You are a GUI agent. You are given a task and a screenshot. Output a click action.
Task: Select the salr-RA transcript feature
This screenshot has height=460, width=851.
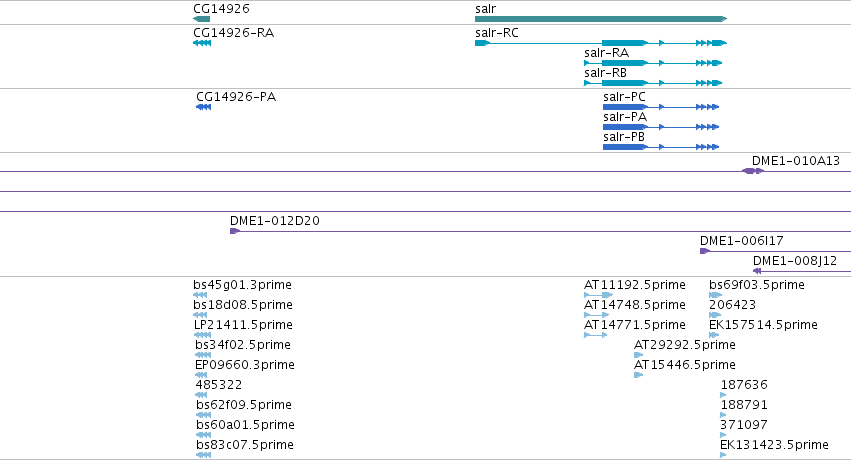pos(653,63)
